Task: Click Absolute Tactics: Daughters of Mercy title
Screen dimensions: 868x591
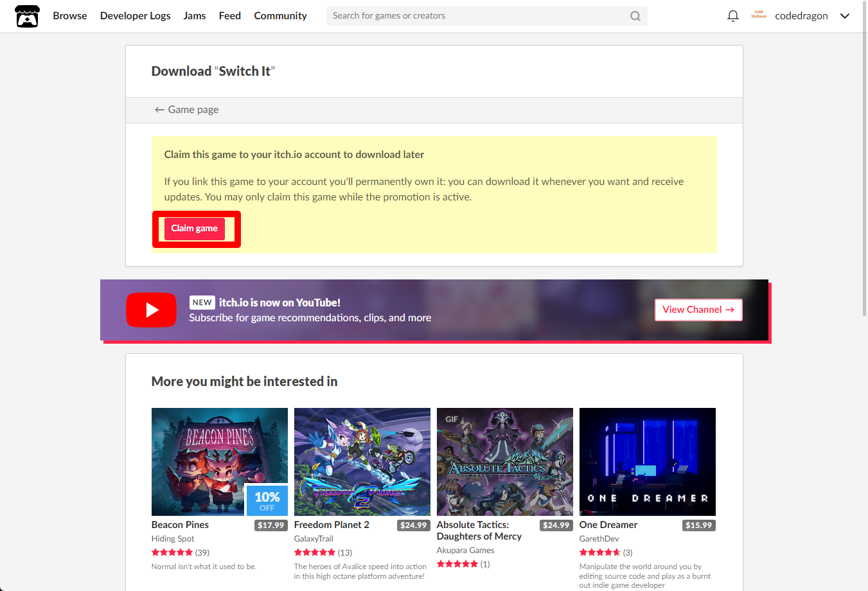Action: [479, 531]
